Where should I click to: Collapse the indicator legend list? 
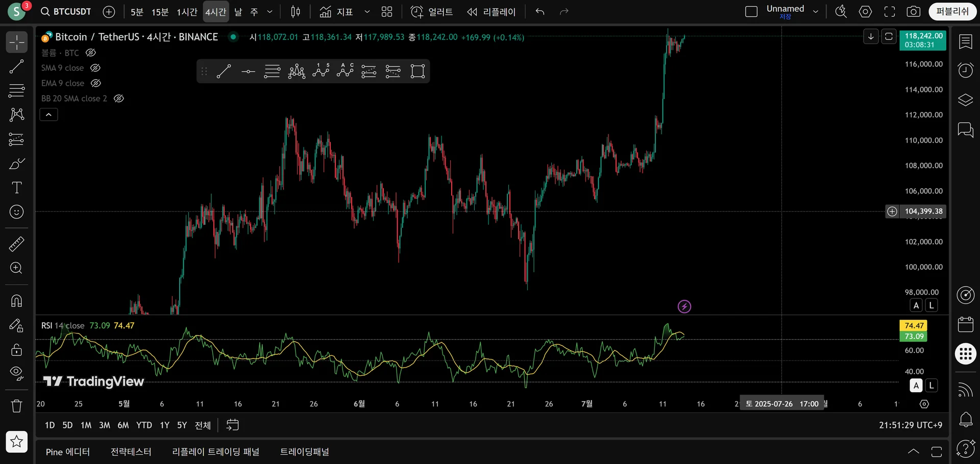point(48,115)
